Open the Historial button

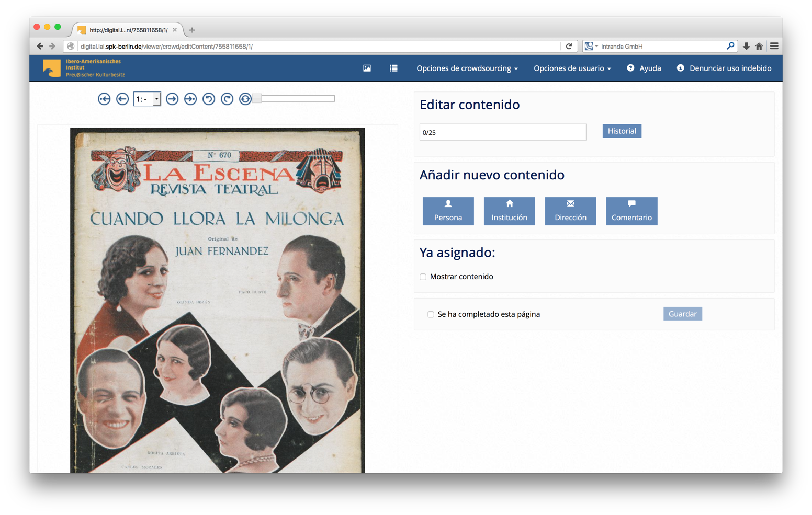point(622,131)
